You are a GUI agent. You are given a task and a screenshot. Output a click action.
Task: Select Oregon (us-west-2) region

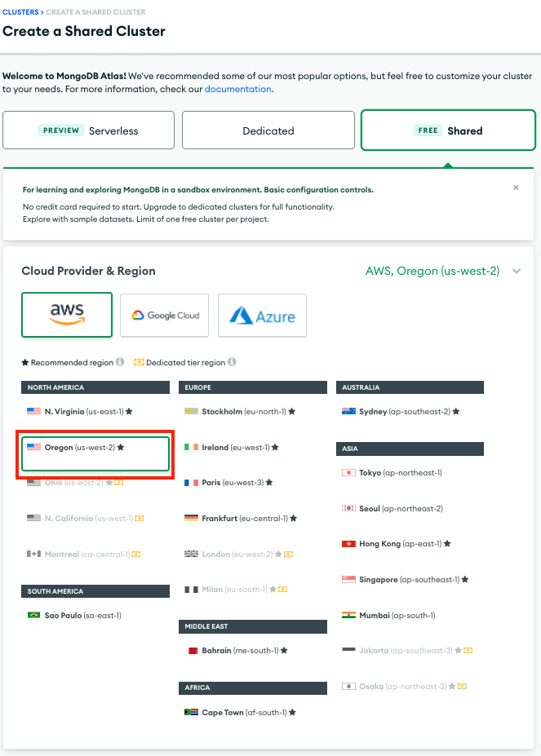tap(95, 453)
